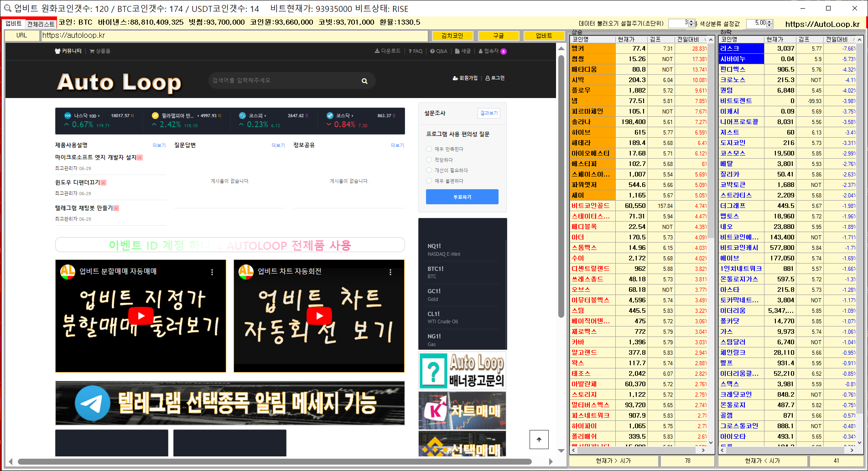The width and height of the screenshot is (868, 471).
Task: Select the 개선이 필요하다 survey option
Action: click(429, 170)
